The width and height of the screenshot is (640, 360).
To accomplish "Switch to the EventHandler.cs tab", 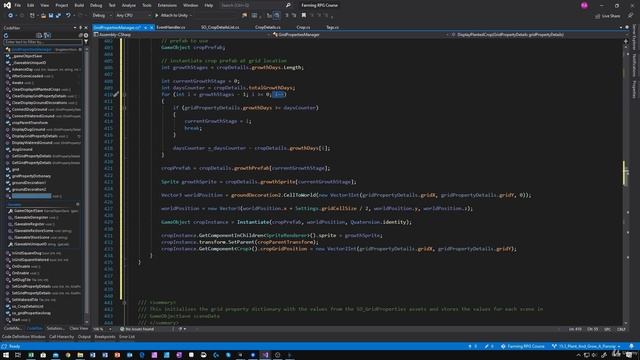I will pyautogui.click(x=171, y=27).
